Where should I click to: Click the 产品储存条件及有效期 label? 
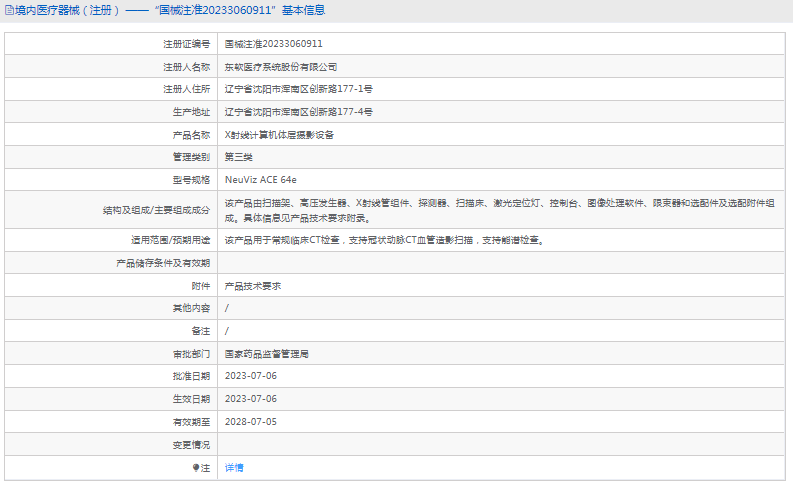(163, 263)
